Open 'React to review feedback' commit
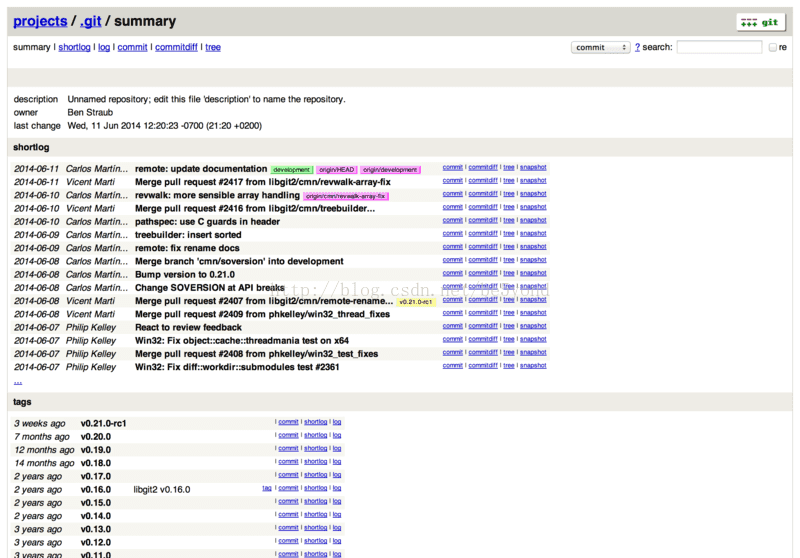This screenshot has height=558, width=800. (x=188, y=327)
